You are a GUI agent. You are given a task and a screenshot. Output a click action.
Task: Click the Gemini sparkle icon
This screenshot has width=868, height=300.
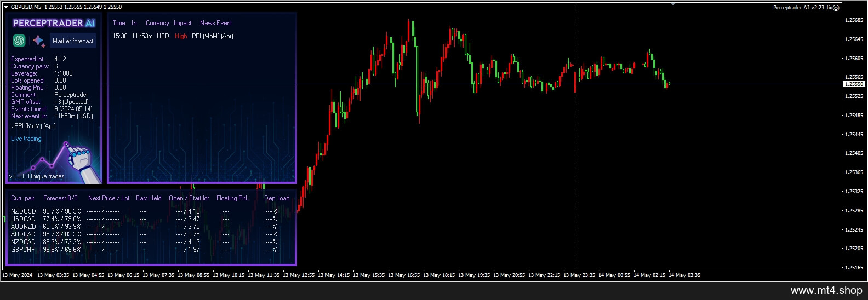point(38,41)
